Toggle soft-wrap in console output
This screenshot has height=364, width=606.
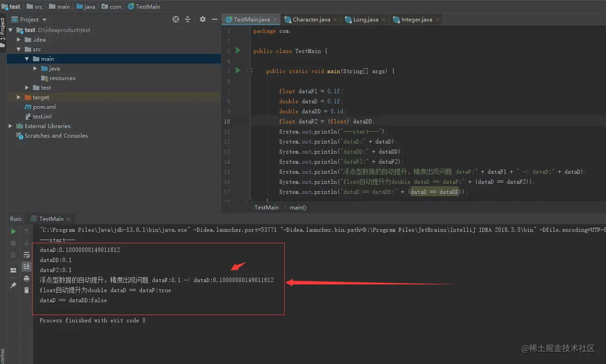click(x=27, y=255)
